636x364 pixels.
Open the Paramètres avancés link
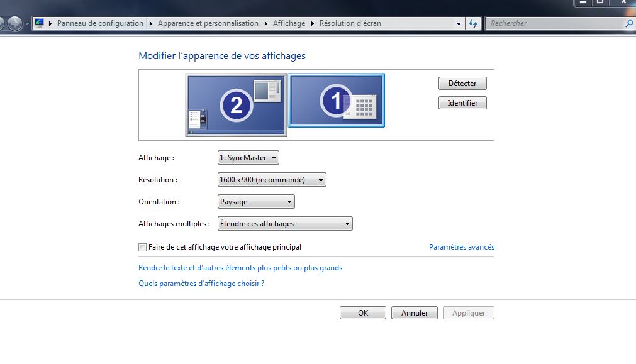point(461,248)
